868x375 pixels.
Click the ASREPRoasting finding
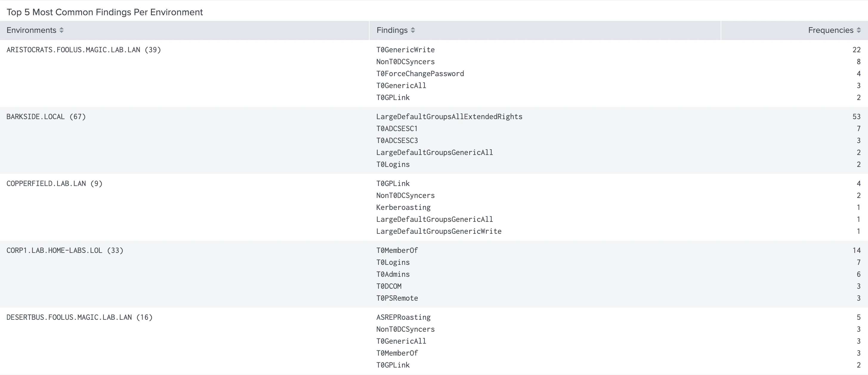(x=403, y=317)
